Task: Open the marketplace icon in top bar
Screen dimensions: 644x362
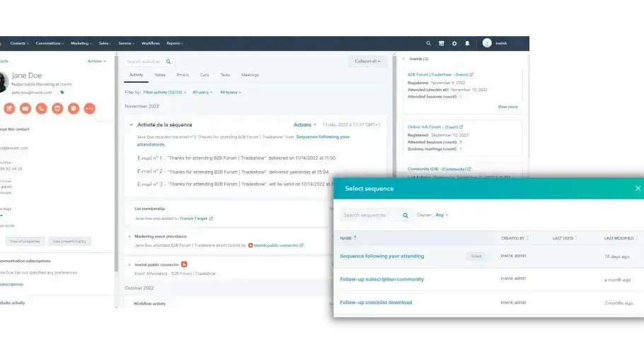Action: 441,43
